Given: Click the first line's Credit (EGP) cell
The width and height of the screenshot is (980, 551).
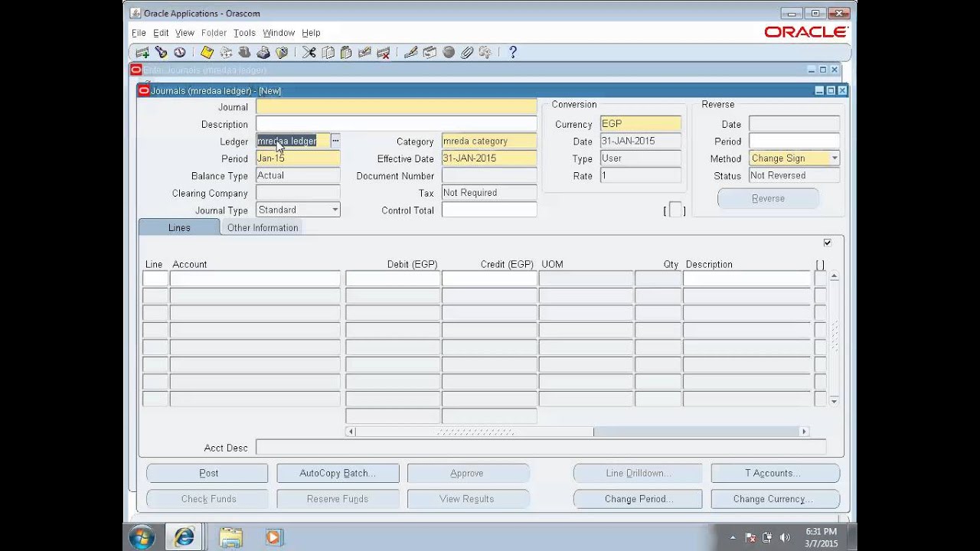Looking at the screenshot, I should tap(489, 279).
